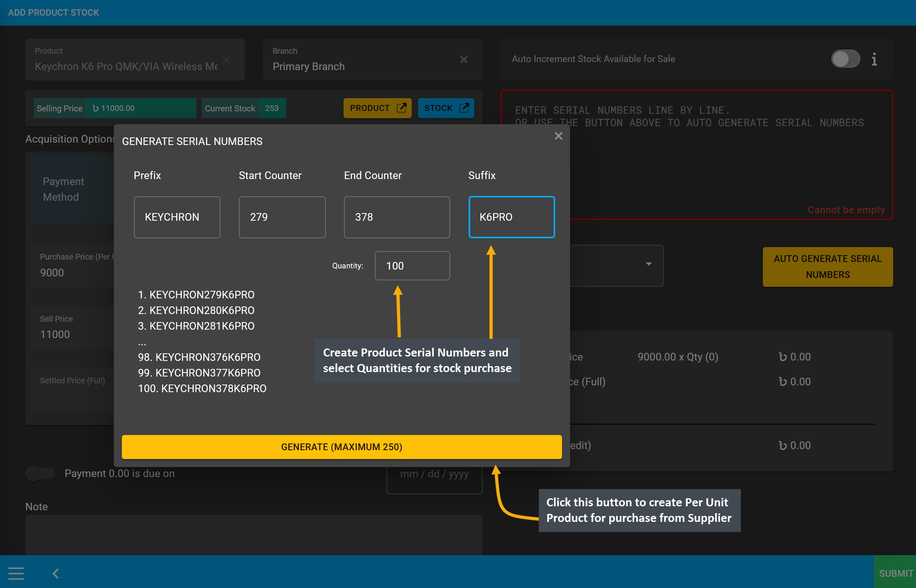Click the Settled Price (Full) field
Screen dimensions: 916x588
click(72, 389)
